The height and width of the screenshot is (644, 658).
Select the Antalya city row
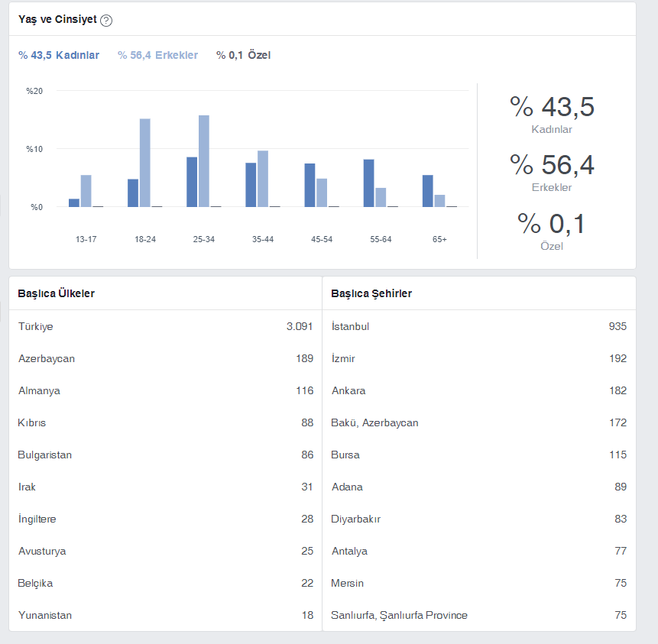(x=479, y=552)
